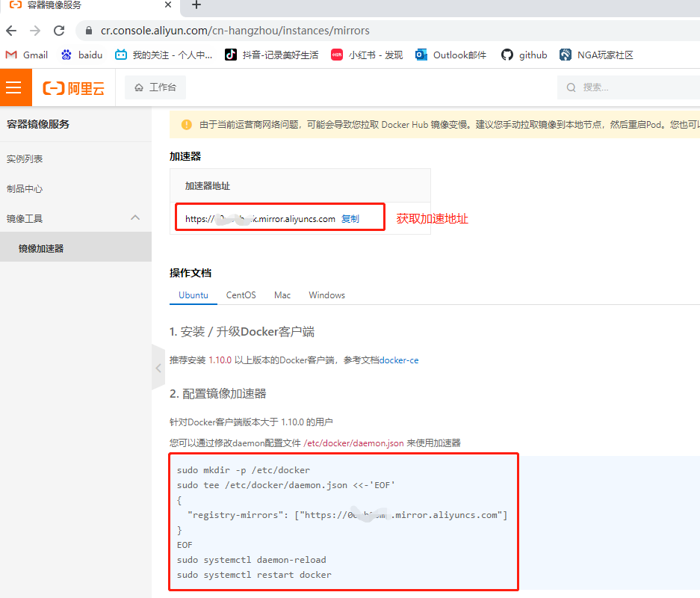Viewport: 700px width, 598px height.
Task: Switch to the CentOS documentation tab
Action: [x=241, y=295]
